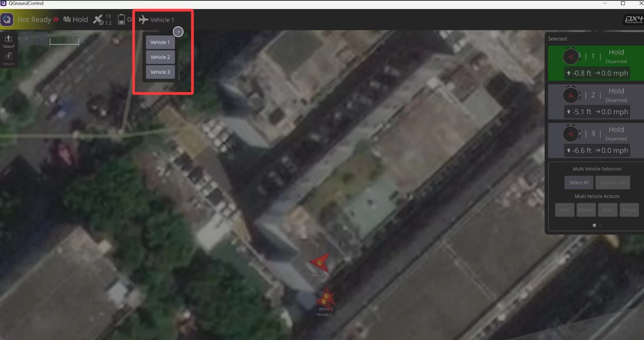The image size is (644, 340).
Task: Click the Multi Vehicle Actions heading
Action: coord(597,196)
